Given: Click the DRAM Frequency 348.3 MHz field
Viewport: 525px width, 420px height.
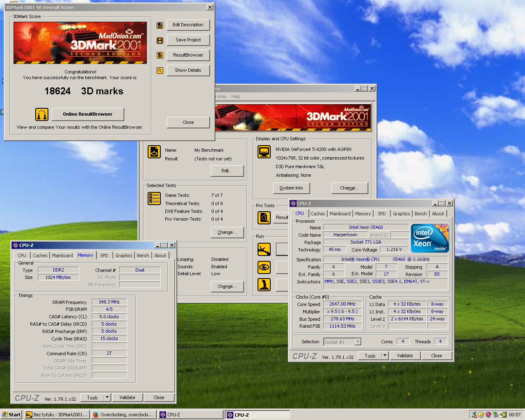Looking at the screenshot, I should point(109,302).
